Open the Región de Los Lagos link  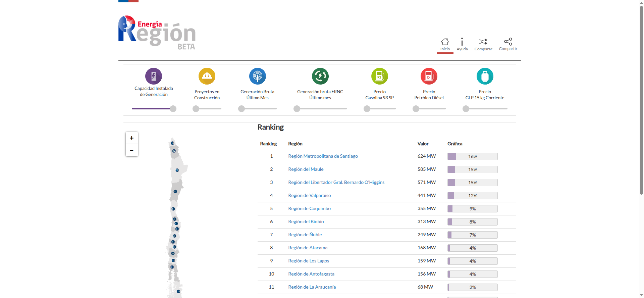pos(308,261)
